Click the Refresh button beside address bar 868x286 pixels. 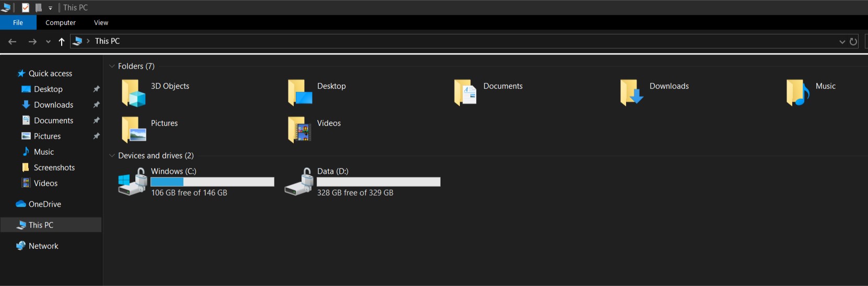tap(853, 41)
